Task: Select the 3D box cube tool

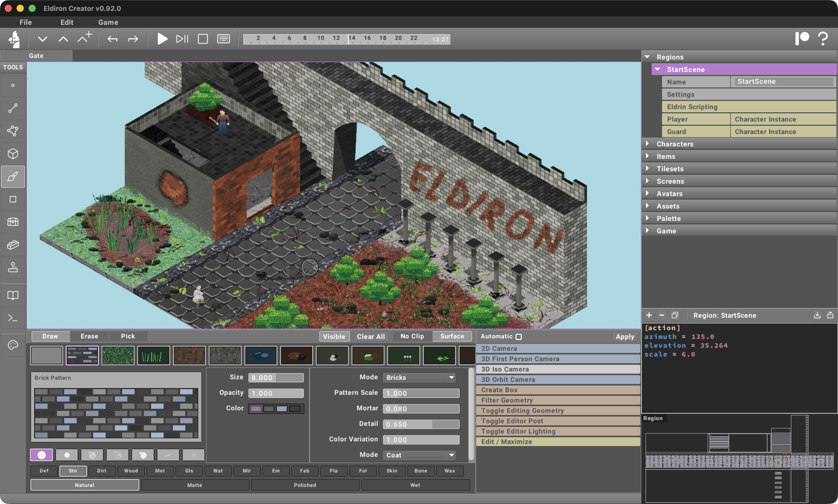Action: (13, 154)
